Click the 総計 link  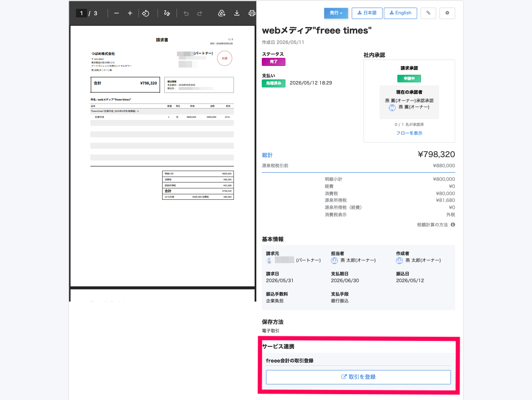tap(267, 155)
